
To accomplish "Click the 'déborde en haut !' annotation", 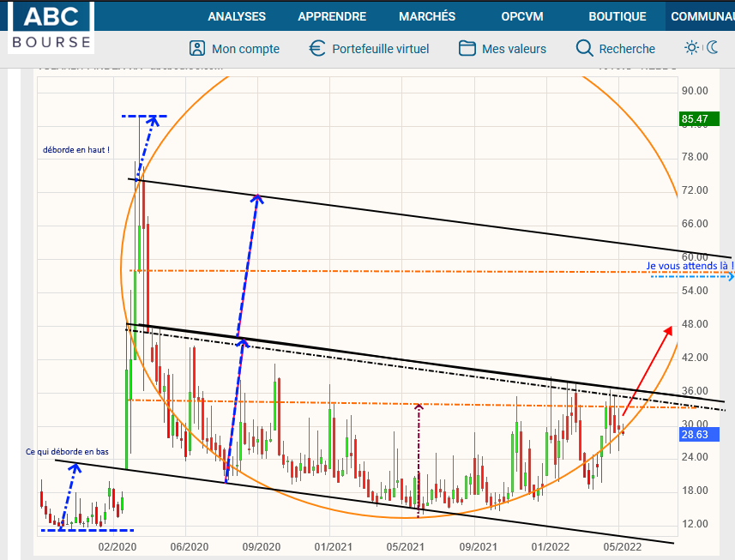I will point(76,150).
